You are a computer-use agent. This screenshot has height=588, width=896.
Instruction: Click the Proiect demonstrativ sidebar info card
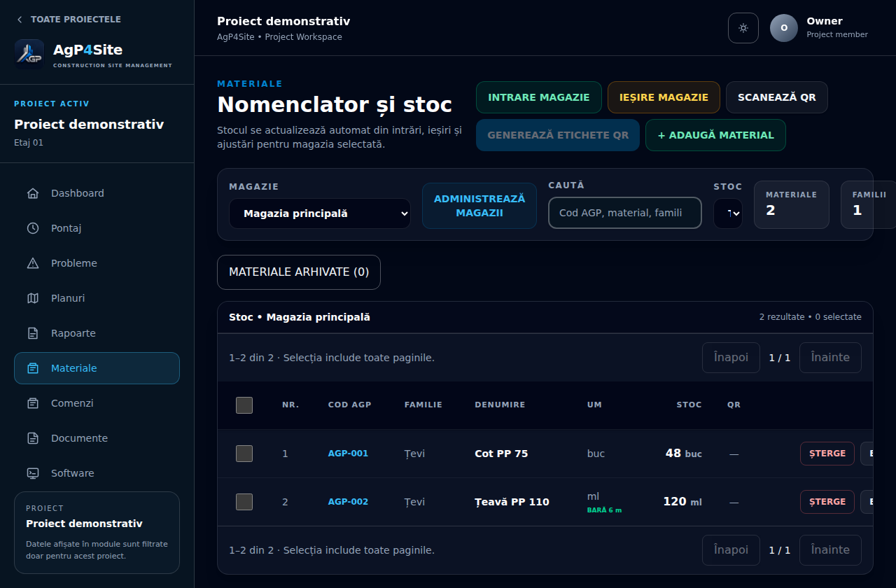coord(97,533)
